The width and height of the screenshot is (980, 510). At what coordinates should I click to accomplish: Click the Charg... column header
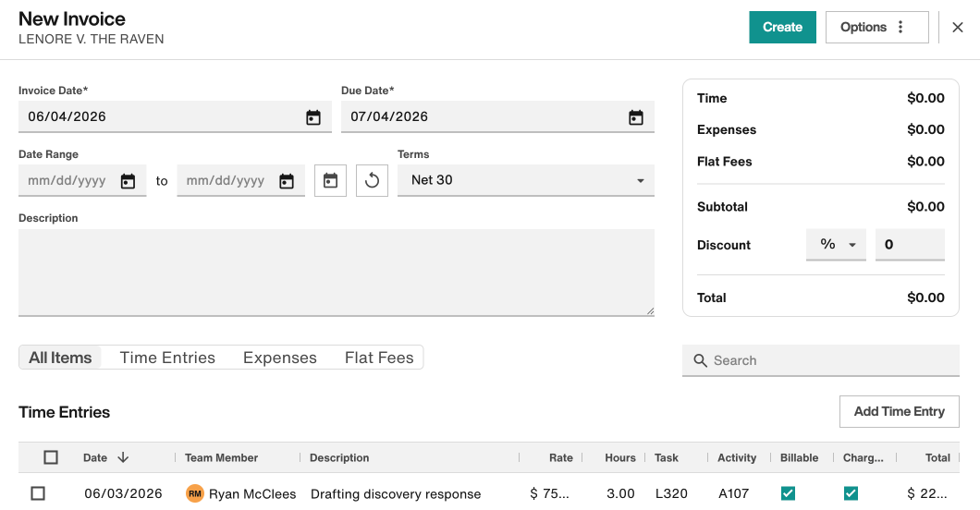(x=864, y=457)
